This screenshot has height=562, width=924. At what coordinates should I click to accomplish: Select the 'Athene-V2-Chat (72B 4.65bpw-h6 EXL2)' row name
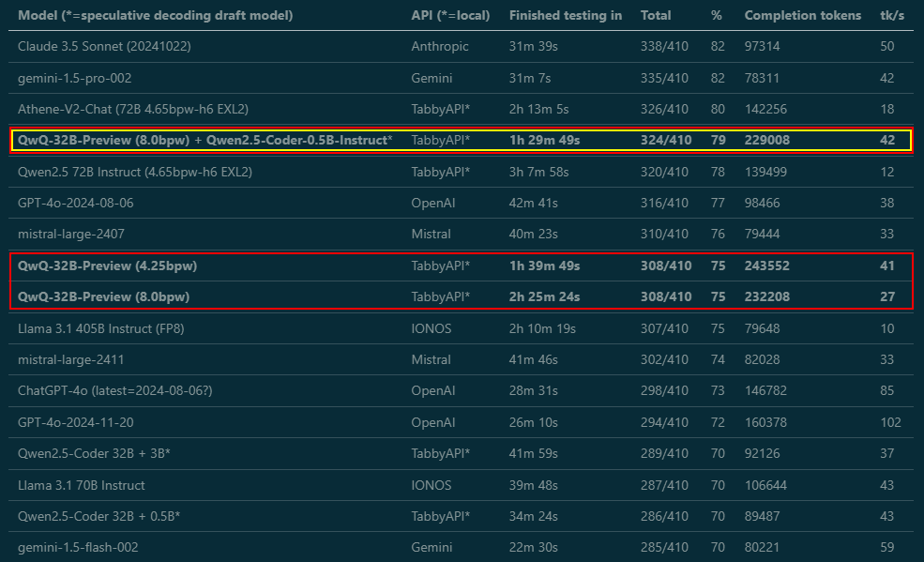(x=133, y=110)
